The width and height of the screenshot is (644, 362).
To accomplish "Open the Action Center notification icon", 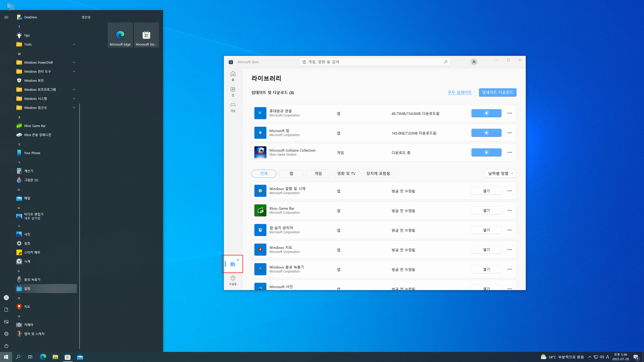I will [x=636, y=357].
